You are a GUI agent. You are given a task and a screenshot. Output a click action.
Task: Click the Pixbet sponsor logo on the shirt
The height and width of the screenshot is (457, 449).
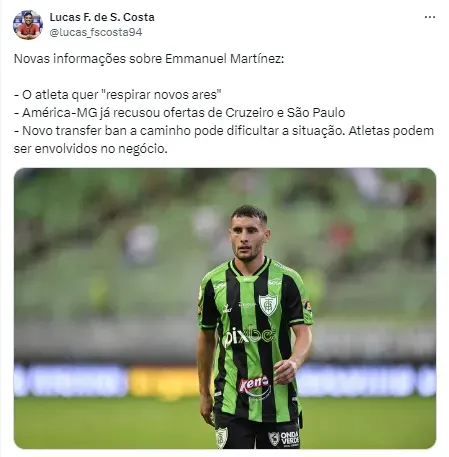pyautogui.click(x=249, y=336)
